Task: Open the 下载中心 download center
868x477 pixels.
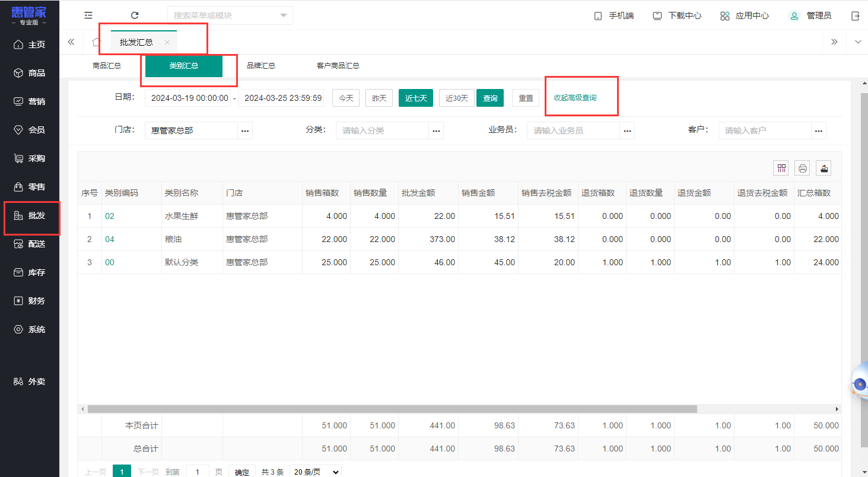Action: [x=677, y=16]
